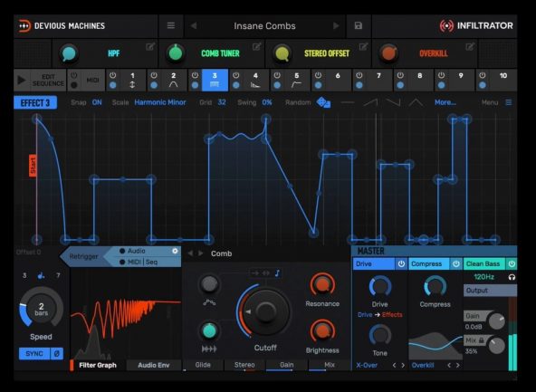
Task: Go to the next preset arrow
Action: click(x=336, y=25)
